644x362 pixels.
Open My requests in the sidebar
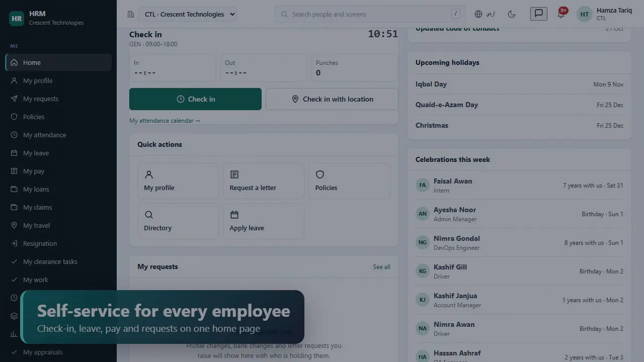click(58, 99)
